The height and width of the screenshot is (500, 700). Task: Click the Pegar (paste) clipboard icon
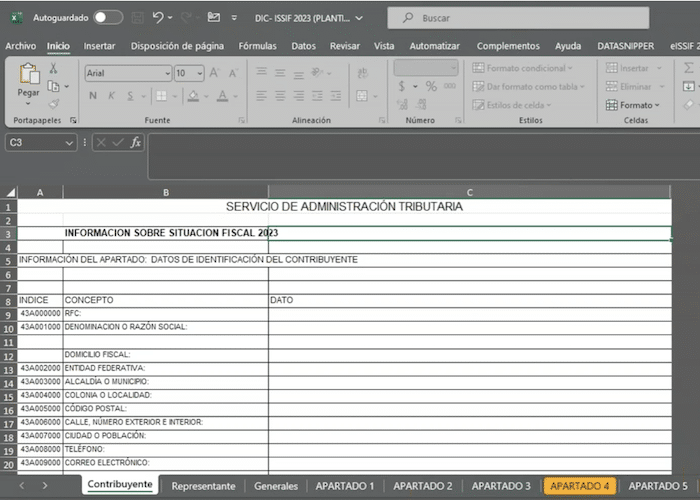[28, 74]
